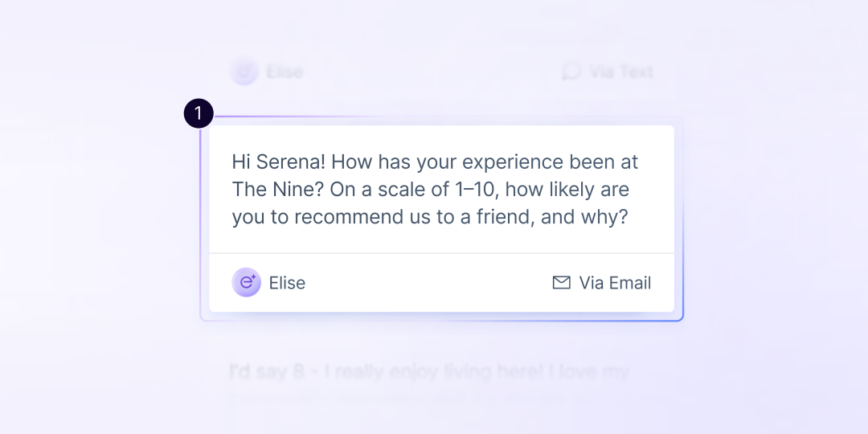
Task: Click the blurred speech bubble icon near Via Text
Action: tap(571, 71)
